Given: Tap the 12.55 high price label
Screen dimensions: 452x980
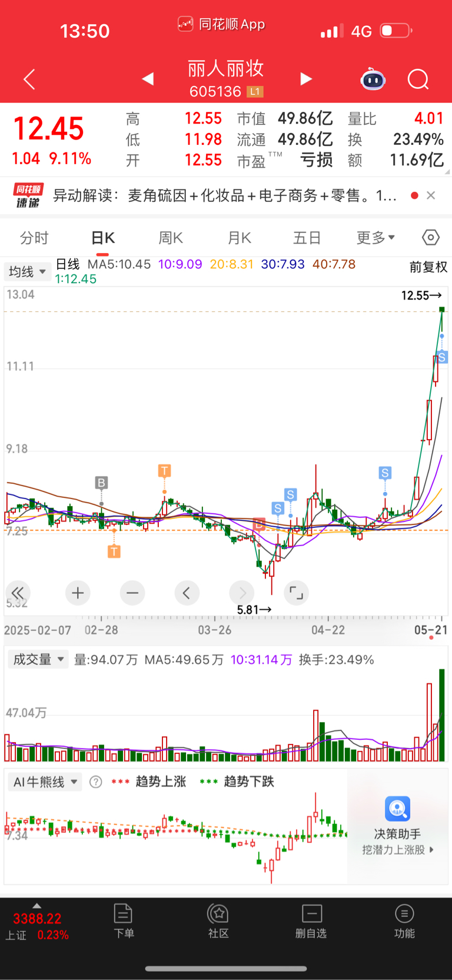Looking at the screenshot, I should point(421,295).
